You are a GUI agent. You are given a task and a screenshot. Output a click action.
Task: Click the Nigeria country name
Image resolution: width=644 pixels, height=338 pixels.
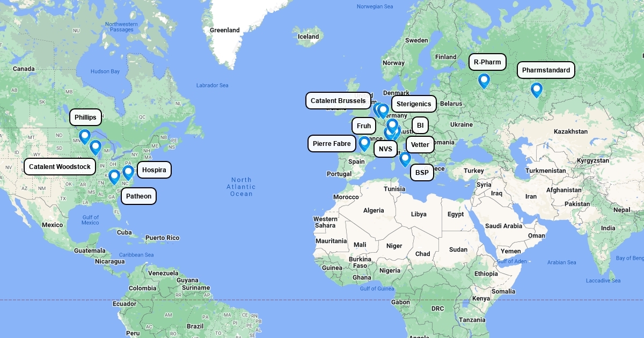click(390, 270)
